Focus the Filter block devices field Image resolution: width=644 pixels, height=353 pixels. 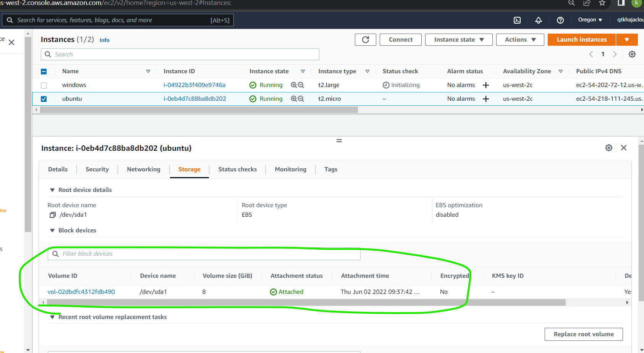[x=204, y=254]
